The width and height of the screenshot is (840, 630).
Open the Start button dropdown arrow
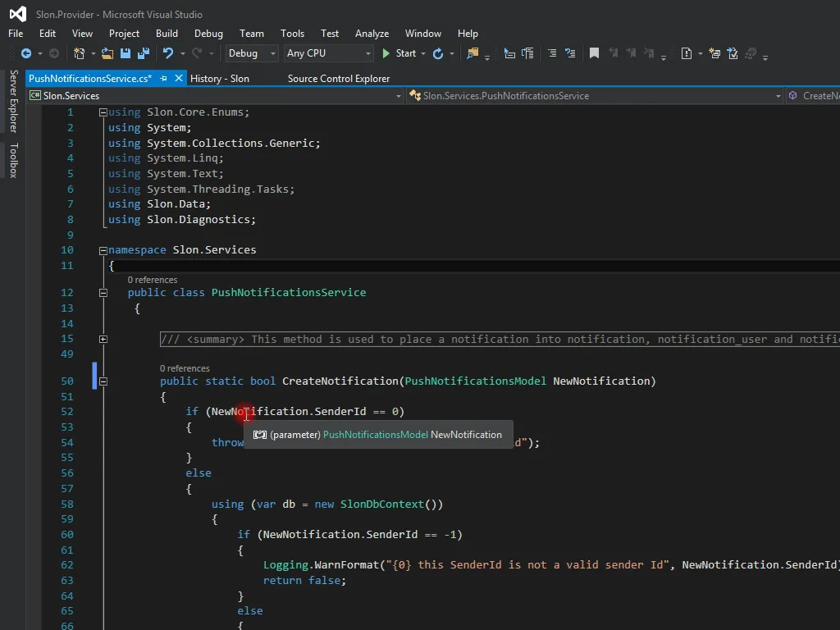tap(423, 53)
